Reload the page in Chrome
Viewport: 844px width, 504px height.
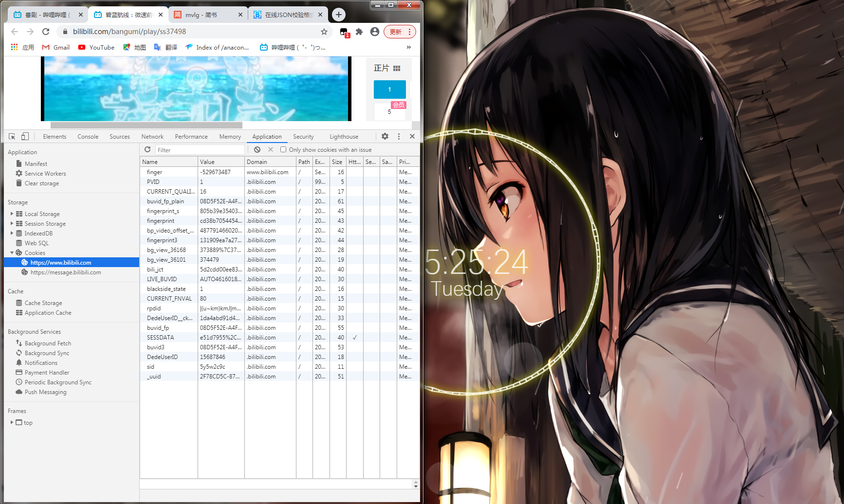(46, 32)
